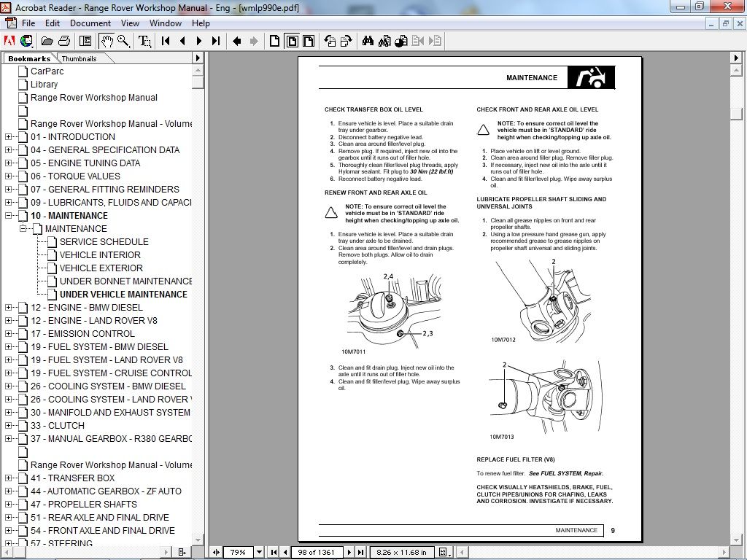Click the globe web services toolbar icon
The width and height of the screenshot is (747, 560).
pyautogui.click(x=26, y=41)
